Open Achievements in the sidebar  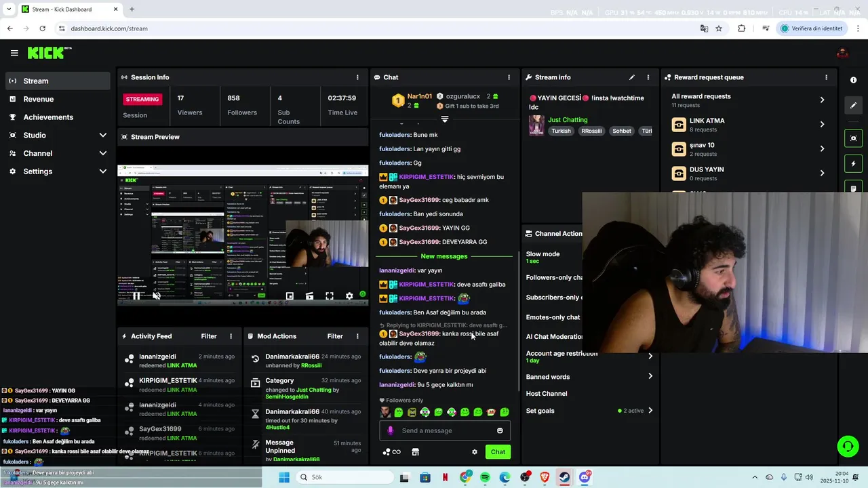pos(58,117)
